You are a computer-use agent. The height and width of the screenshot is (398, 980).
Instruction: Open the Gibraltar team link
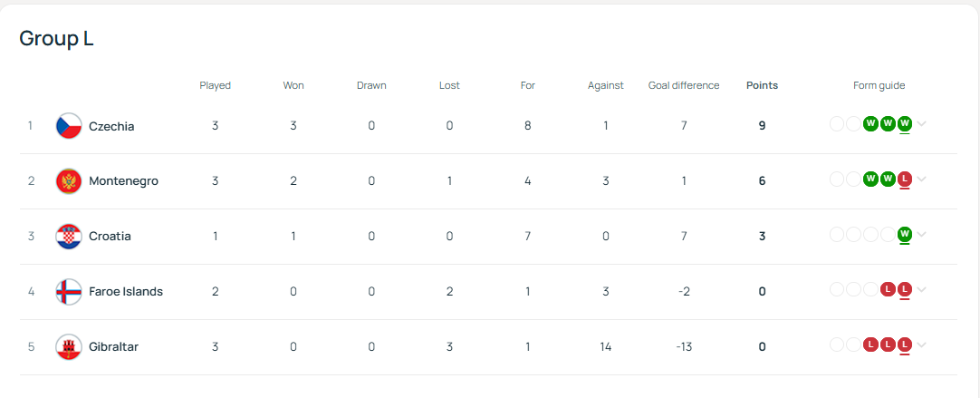point(113,346)
